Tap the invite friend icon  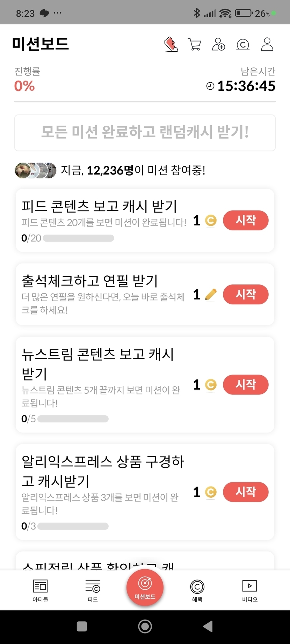[219, 44]
